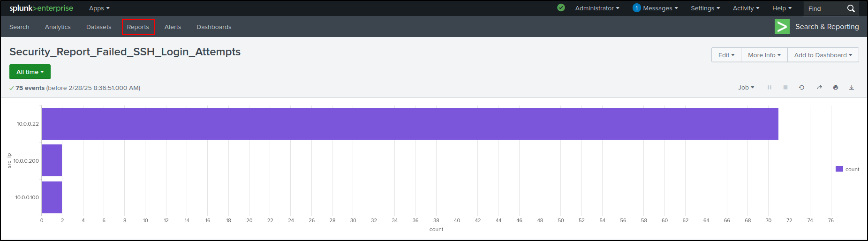
Task: Open the Alerts tab
Action: [173, 27]
